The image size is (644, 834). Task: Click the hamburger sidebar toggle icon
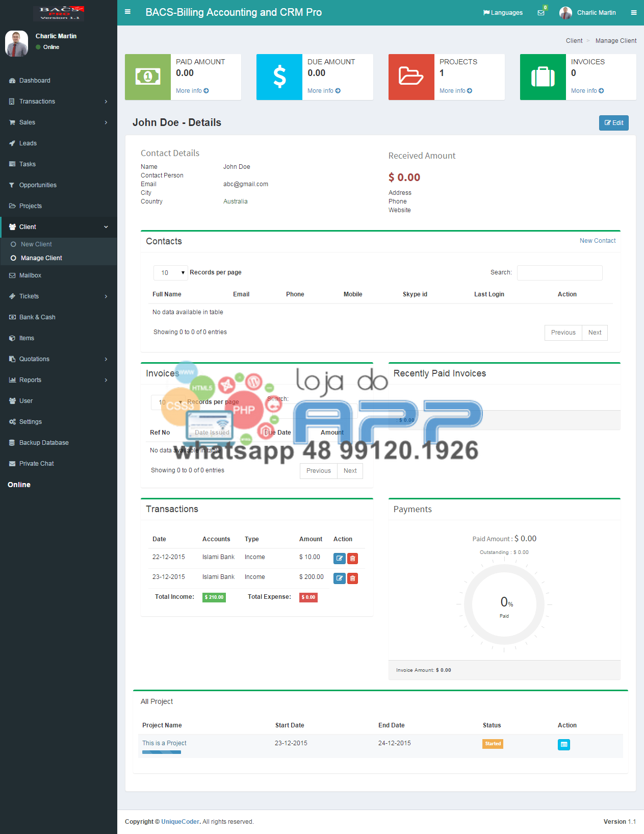(x=127, y=12)
